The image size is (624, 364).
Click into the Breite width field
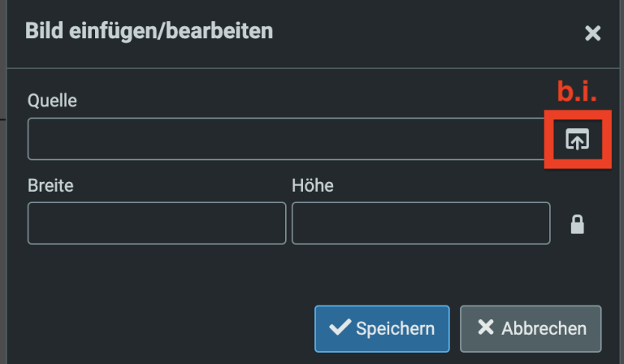point(157,223)
